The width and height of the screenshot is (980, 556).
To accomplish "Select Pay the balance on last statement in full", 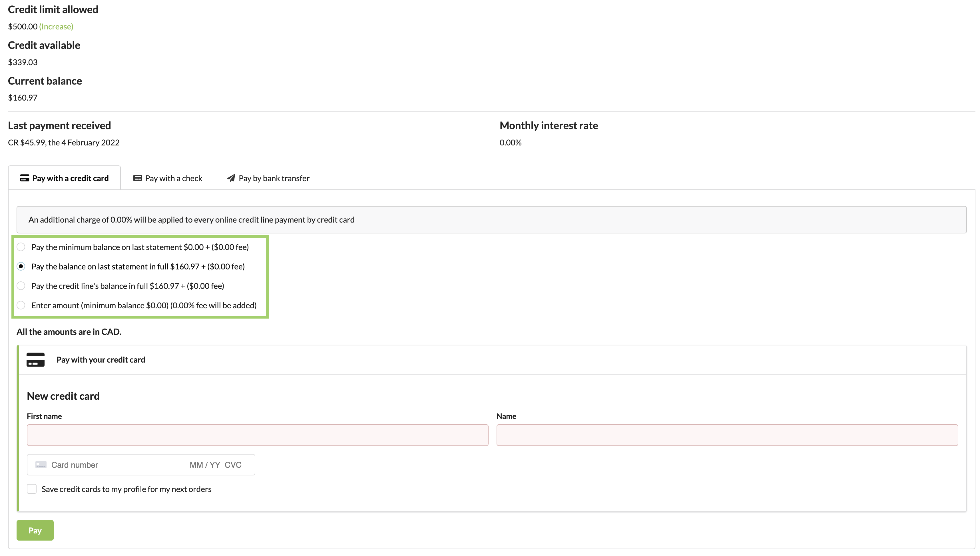I will click(x=21, y=266).
